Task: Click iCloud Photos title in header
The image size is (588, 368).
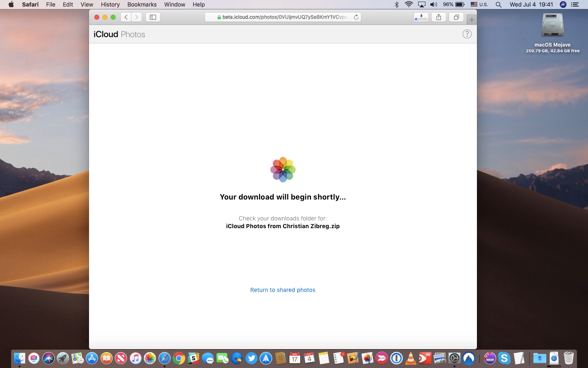Action: tap(119, 34)
